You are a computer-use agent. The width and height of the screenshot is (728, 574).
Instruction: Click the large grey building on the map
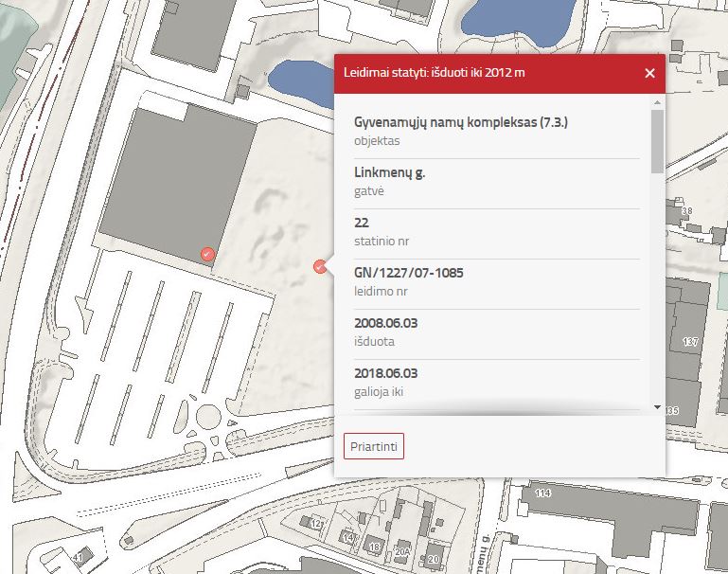(x=175, y=180)
